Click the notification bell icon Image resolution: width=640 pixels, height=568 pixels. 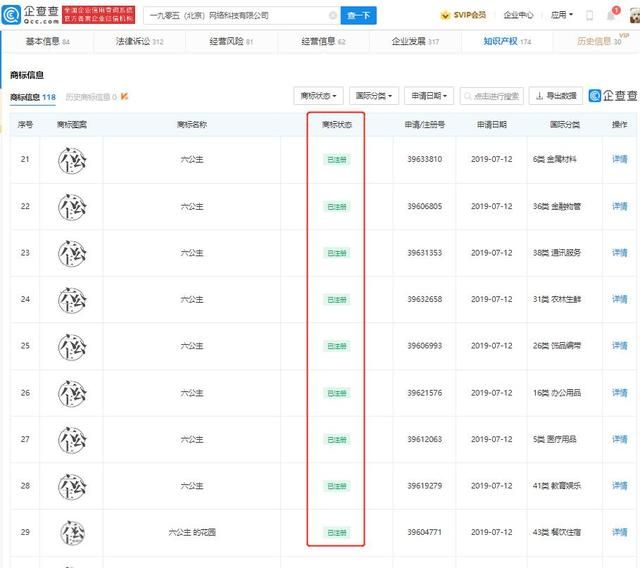point(610,15)
